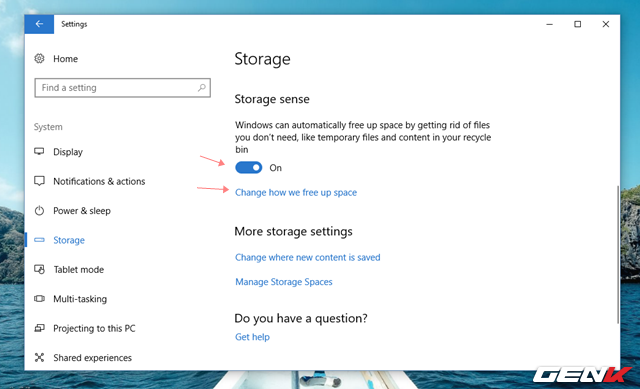The width and height of the screenshot is (640, 389).
Task: Select Power & sleep settings
Action: [x=82, y=211]
